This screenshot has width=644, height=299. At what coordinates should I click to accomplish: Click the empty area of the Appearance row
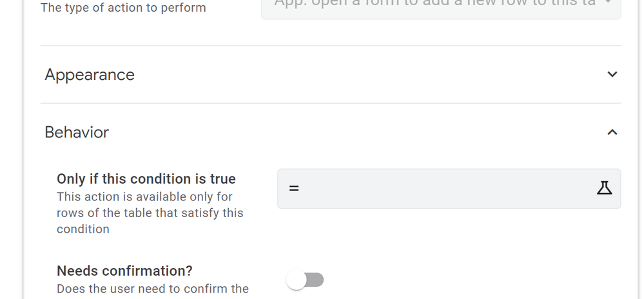pyautogui.click(x=369, y=74)
